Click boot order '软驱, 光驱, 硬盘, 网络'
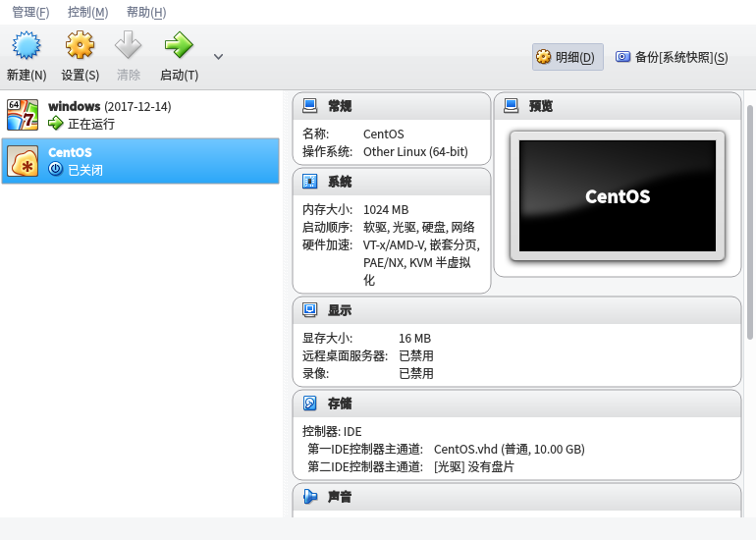The height and width of the screenshot is (540, 756). click(x=419, y=227)
